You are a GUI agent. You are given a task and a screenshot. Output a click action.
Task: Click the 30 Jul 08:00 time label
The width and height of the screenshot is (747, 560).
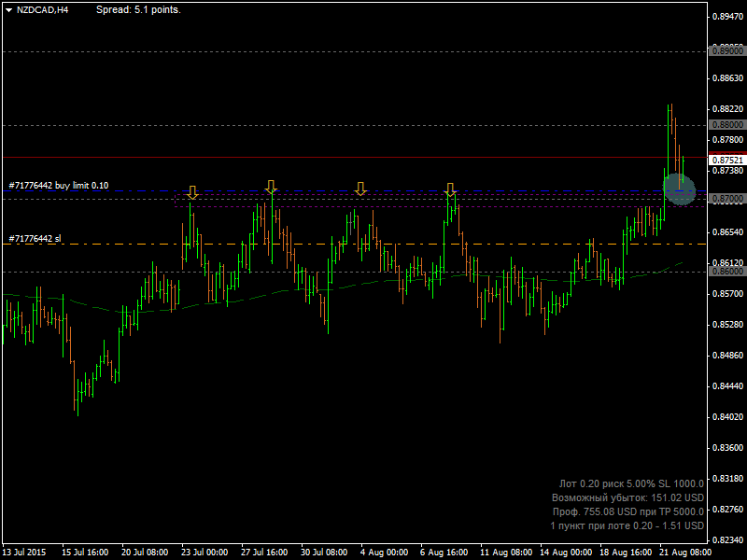coord(324,553)
